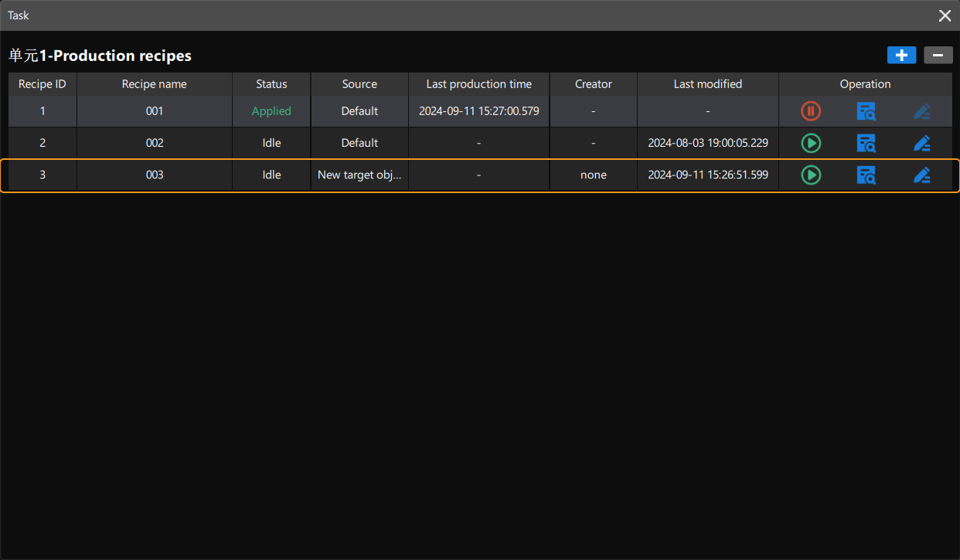This screenshot has width=960, height=560.
Task: Click the minus icon to remove a recipe
Action: (938, 55)
